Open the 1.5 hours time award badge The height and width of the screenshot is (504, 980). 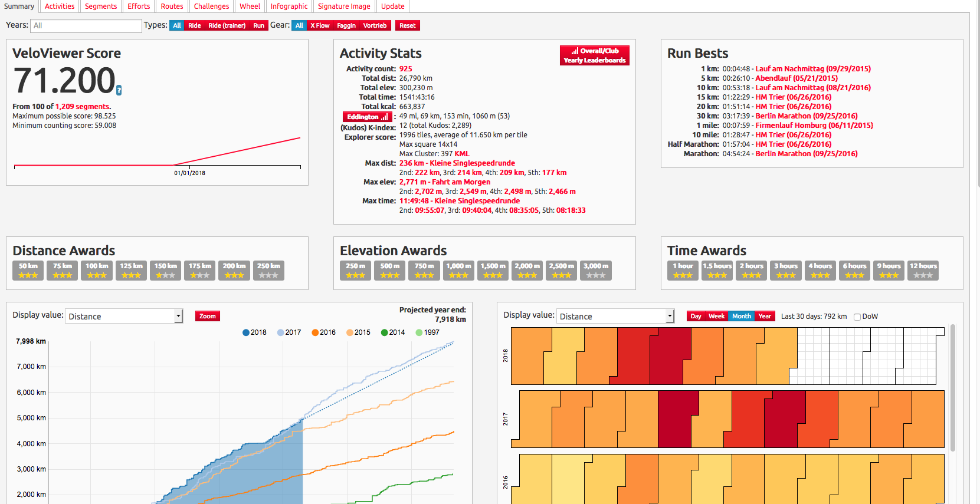point(717,271)
